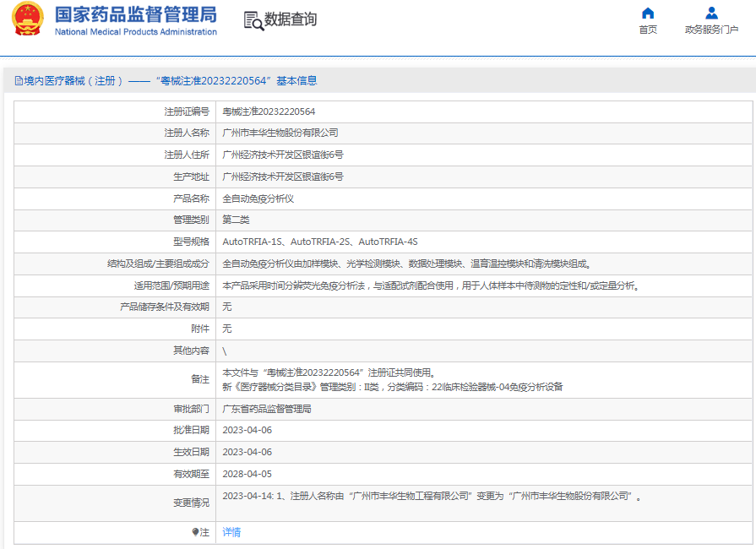Click product name 全自动免疫分析仪
Screen dimensions: 756x549
pyautogui.click(x=258, y=198)
